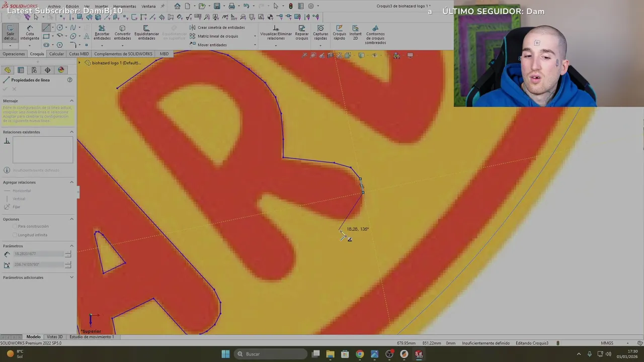Open the Ventana menu

[148, 7]
